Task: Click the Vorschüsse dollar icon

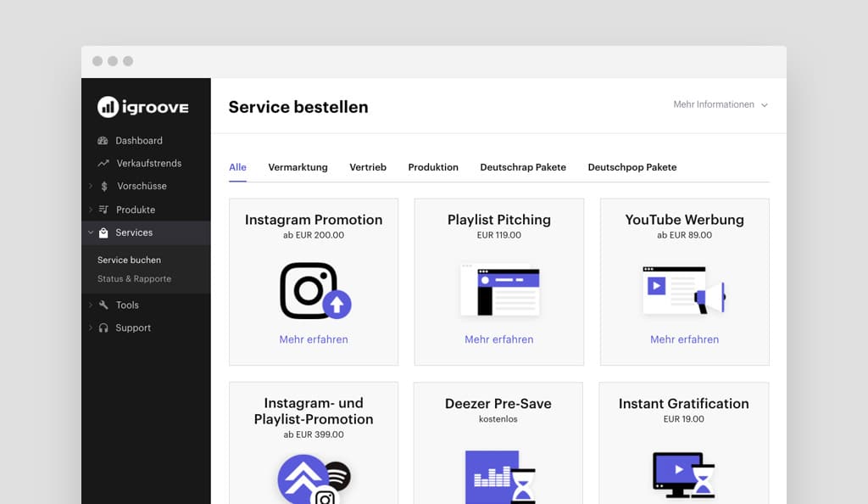Action: pyautogui.click(x=104, y=186)
